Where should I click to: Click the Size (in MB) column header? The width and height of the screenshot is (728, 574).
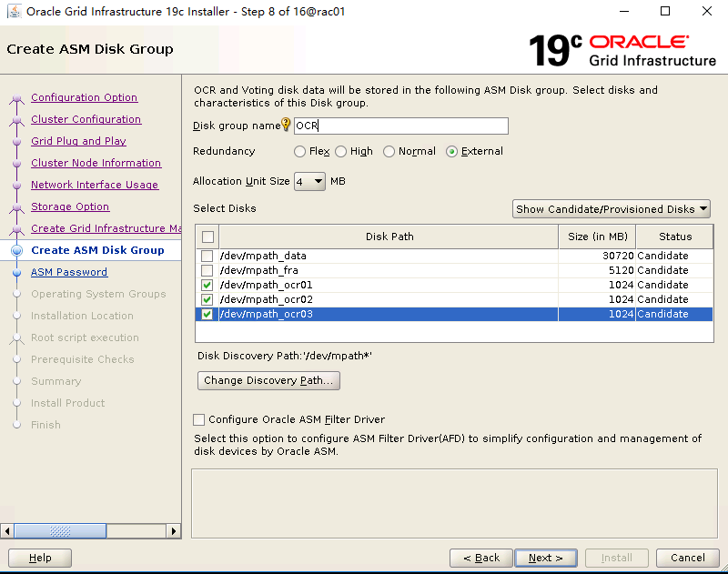[x=597, y=237]
